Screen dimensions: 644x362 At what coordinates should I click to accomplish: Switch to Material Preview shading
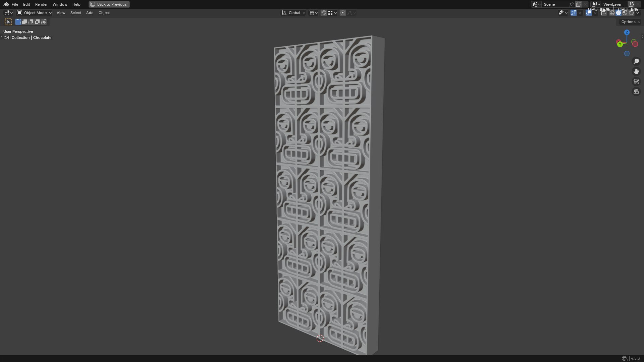[x=625, y=13]
